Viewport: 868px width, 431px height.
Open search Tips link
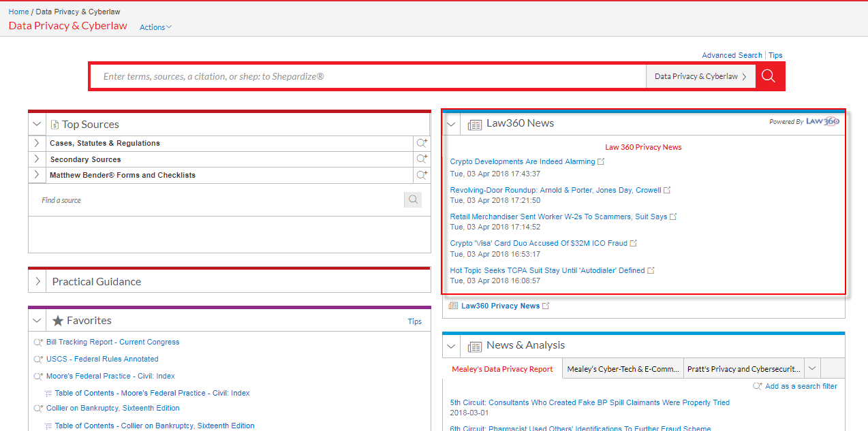click(775, 55)
